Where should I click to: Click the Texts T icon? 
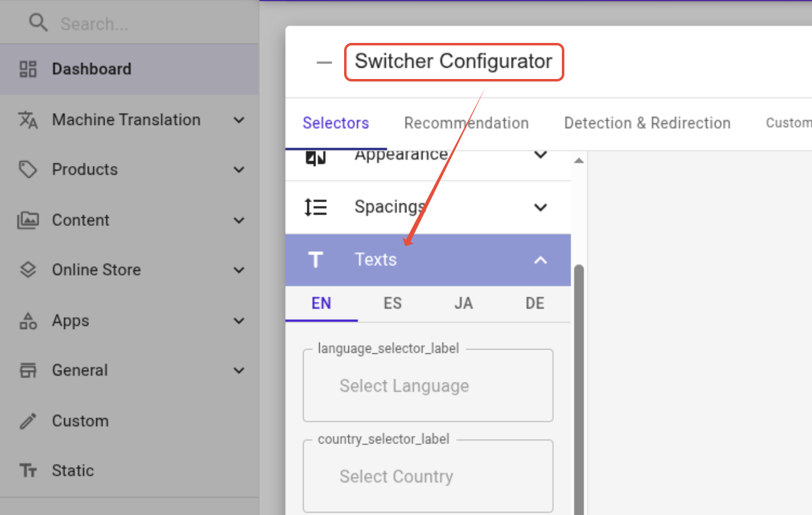coord(315,260)
